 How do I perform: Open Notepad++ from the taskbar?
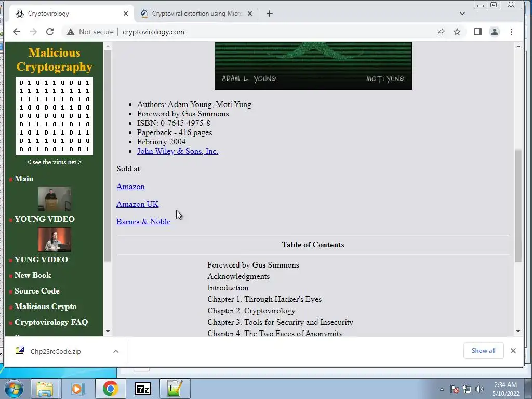(x=175, y=389)
